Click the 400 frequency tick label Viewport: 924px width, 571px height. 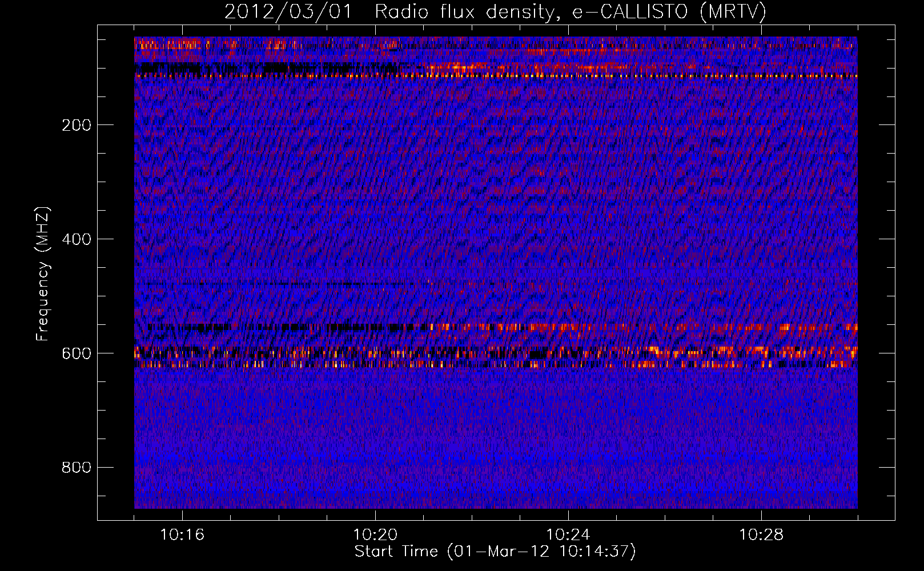(77, 239)
